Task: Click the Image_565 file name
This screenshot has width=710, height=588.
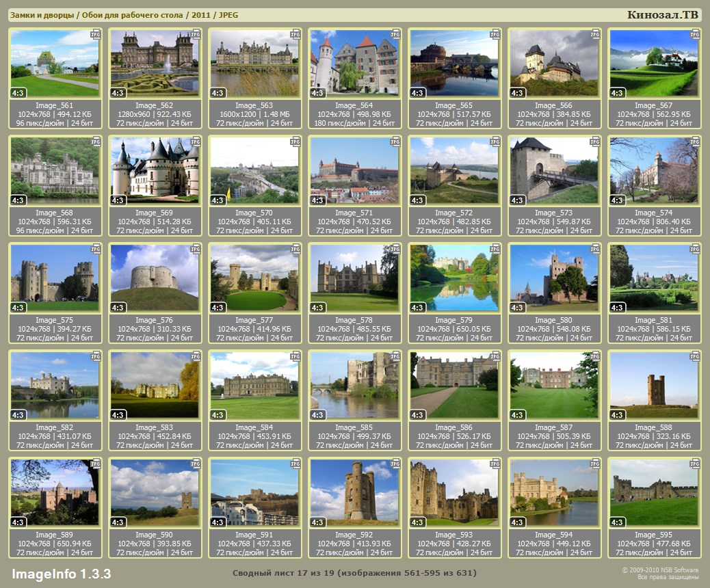Action: click(453, 105)
